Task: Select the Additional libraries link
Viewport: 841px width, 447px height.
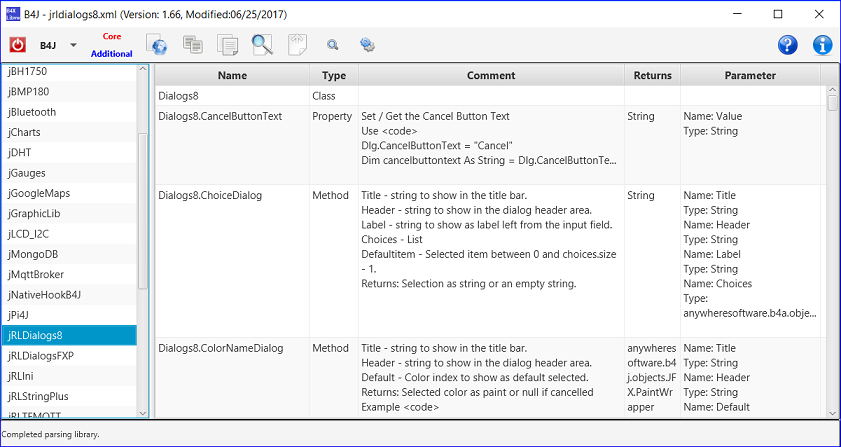Action: (x=112, y=54)
